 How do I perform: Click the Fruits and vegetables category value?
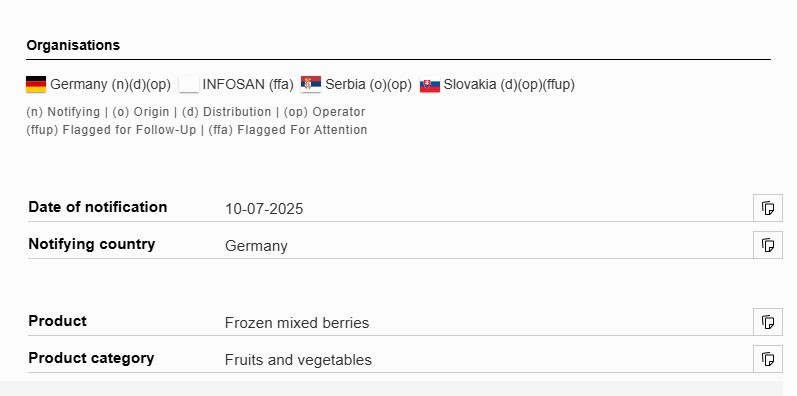coord(298,360)
